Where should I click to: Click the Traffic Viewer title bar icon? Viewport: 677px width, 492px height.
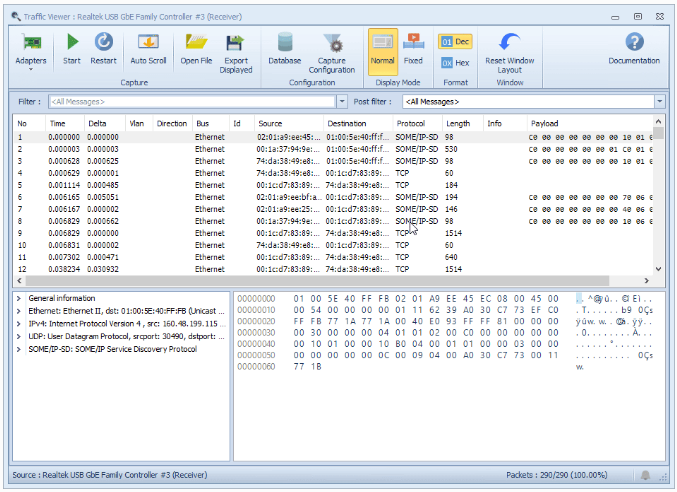click(16, 17)
